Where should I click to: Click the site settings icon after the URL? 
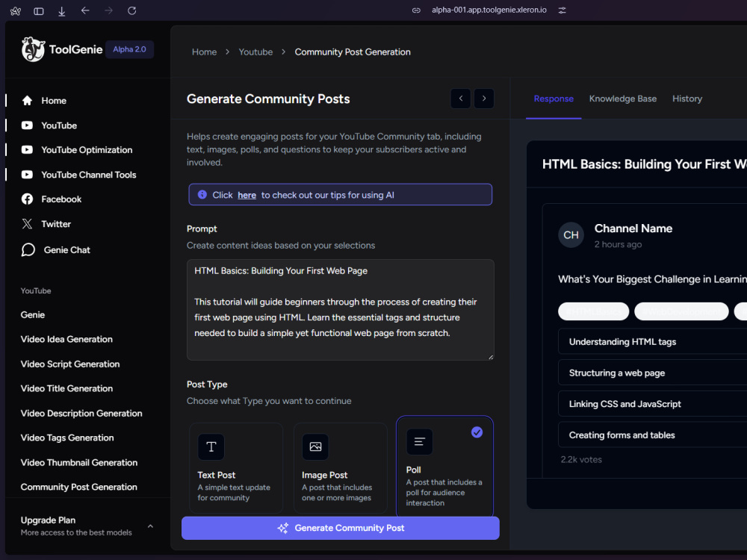pos(562,10)
